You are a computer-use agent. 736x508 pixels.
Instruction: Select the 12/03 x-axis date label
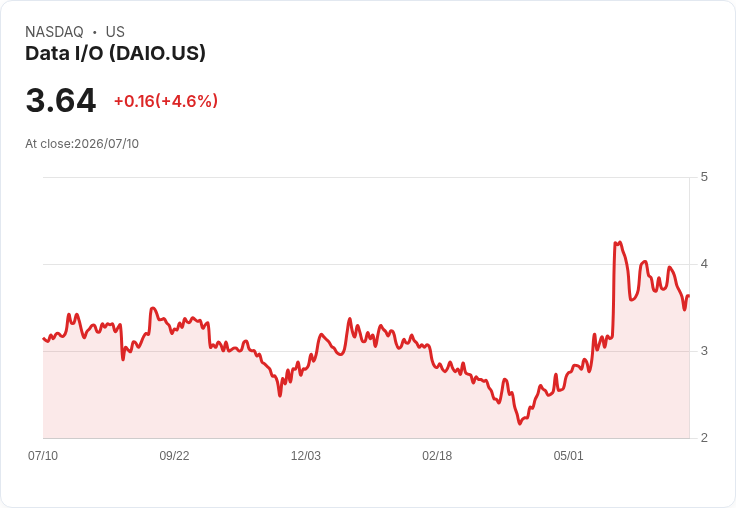point(306,455)
